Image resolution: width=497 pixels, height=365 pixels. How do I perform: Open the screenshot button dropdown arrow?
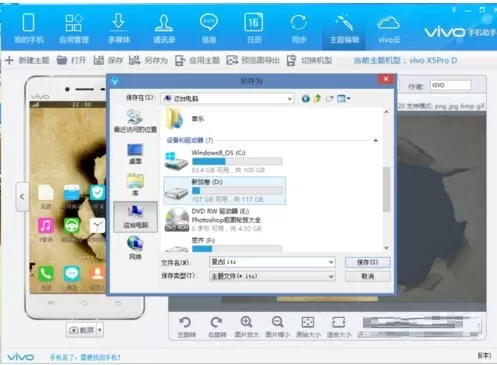pos(100,330)
